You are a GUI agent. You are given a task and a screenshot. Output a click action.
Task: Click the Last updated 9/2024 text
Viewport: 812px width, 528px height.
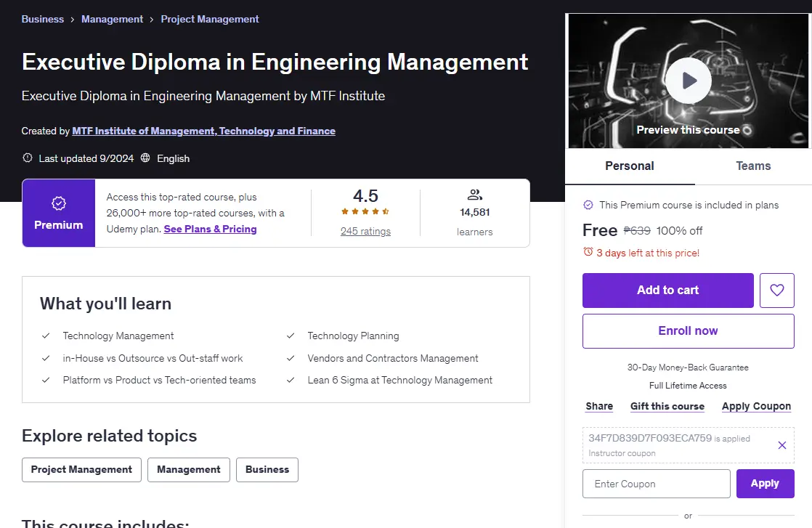[x=86, y=158]
